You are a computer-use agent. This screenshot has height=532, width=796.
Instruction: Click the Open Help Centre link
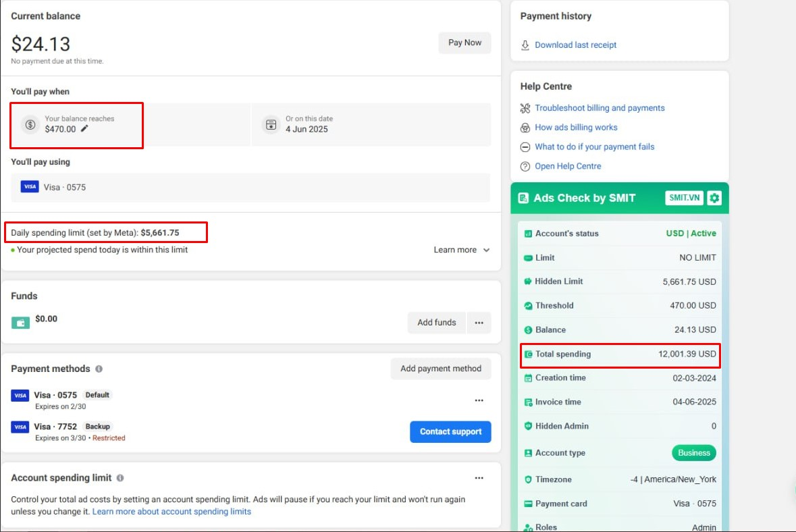click(x=568, y=166)
